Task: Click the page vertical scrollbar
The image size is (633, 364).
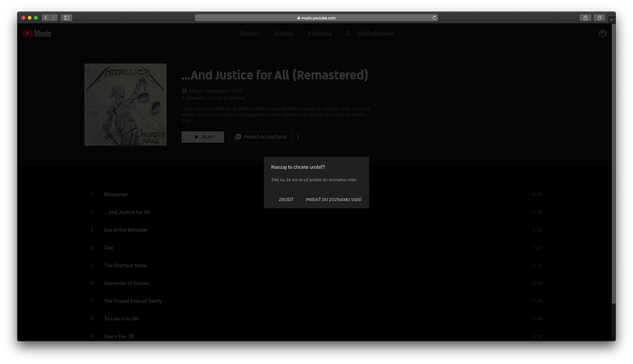Action: pyautogui.click(x=613, y=163)
